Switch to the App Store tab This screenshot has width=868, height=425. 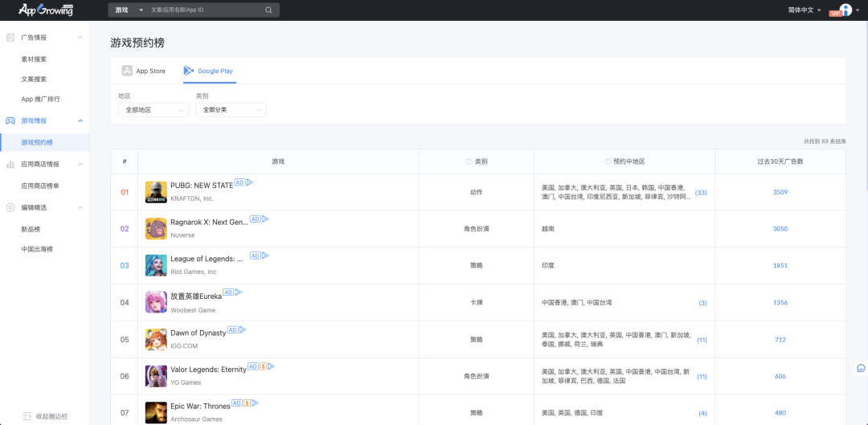tap(143, 71)
